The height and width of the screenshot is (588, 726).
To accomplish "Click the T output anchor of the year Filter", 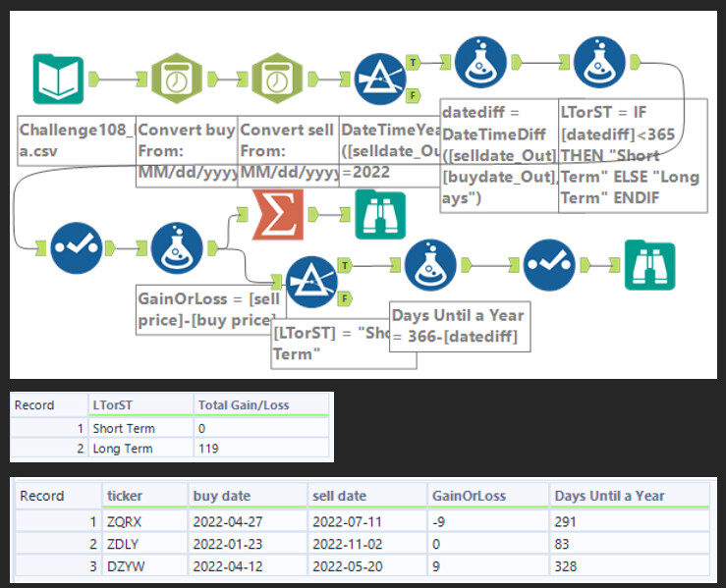I will [x=413, y=63].
